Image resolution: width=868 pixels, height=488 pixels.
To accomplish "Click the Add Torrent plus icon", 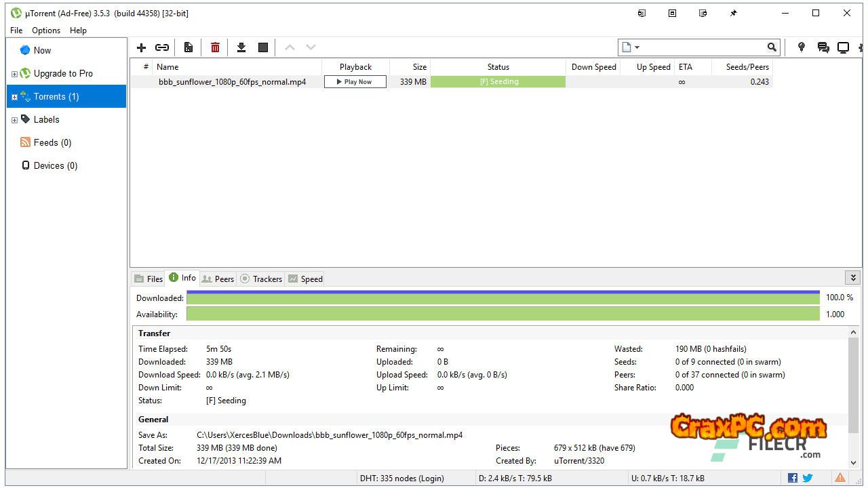I will click(x=141, y=47).
